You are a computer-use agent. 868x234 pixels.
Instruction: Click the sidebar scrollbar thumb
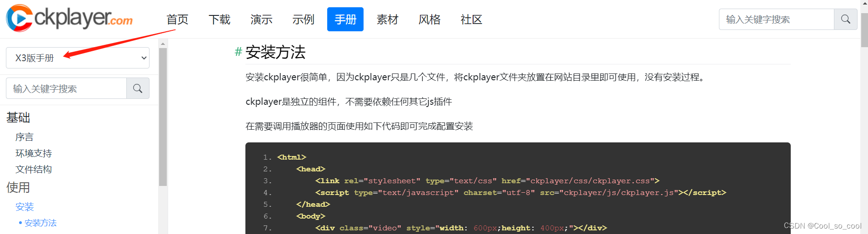pyautogui.click(x=163, y=117)
